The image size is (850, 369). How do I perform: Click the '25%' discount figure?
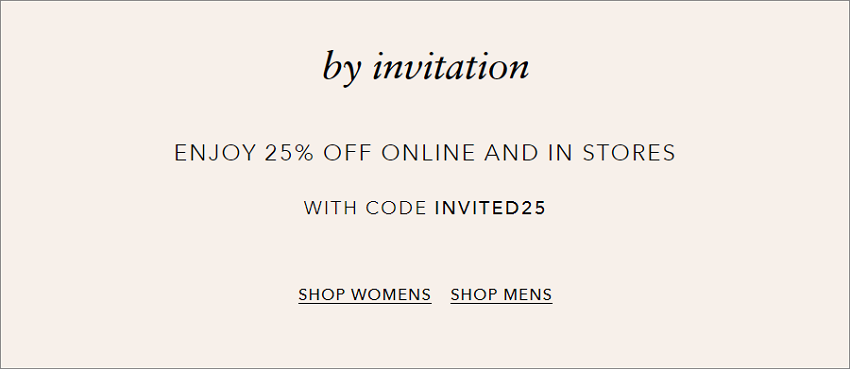tap(289, 153)
